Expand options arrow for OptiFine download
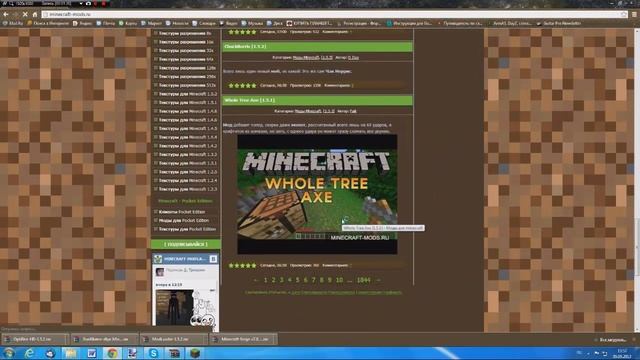The image size is (640, 360). (66, 339)
